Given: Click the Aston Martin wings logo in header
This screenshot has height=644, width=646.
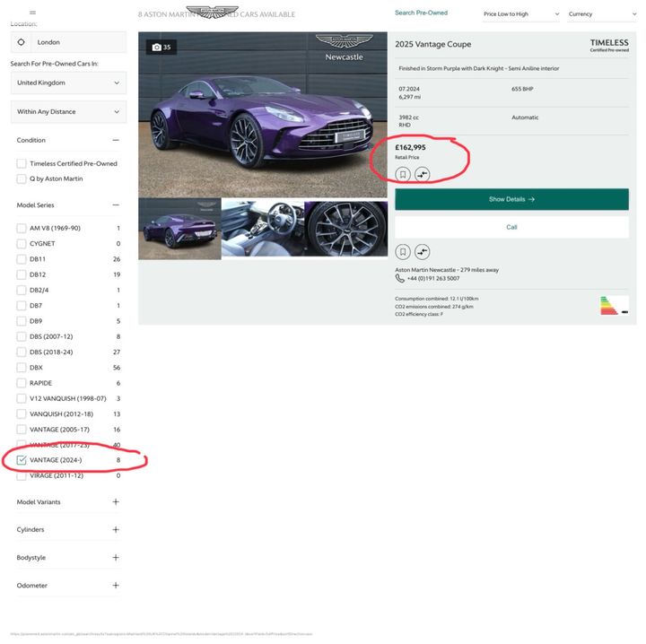Looking at the screenshot, I should [212, 12].
